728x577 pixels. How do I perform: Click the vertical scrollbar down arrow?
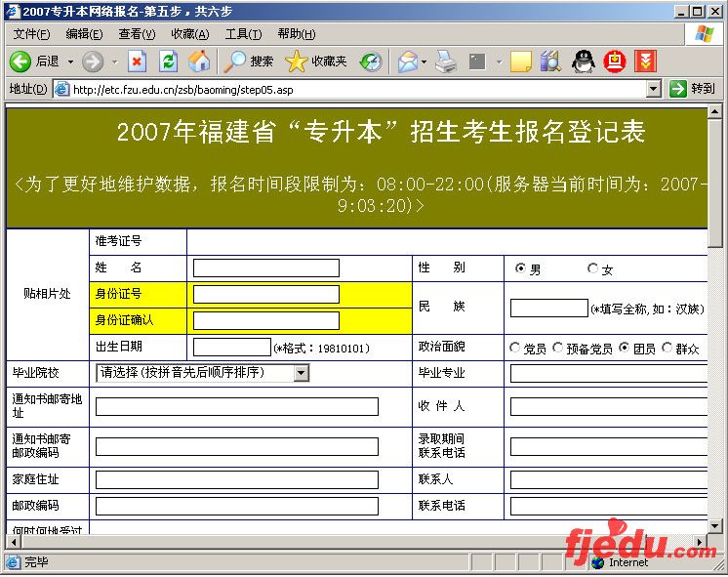(717, 544)
